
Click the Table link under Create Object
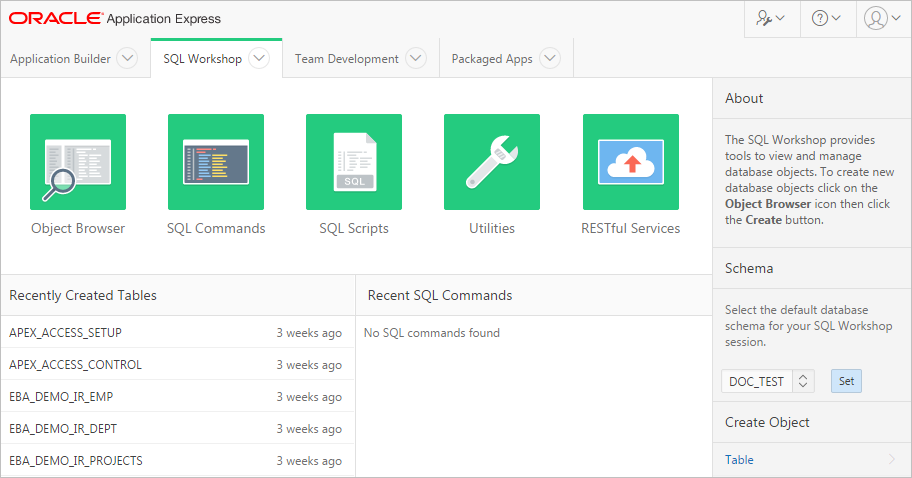click(x=740, y=460)
